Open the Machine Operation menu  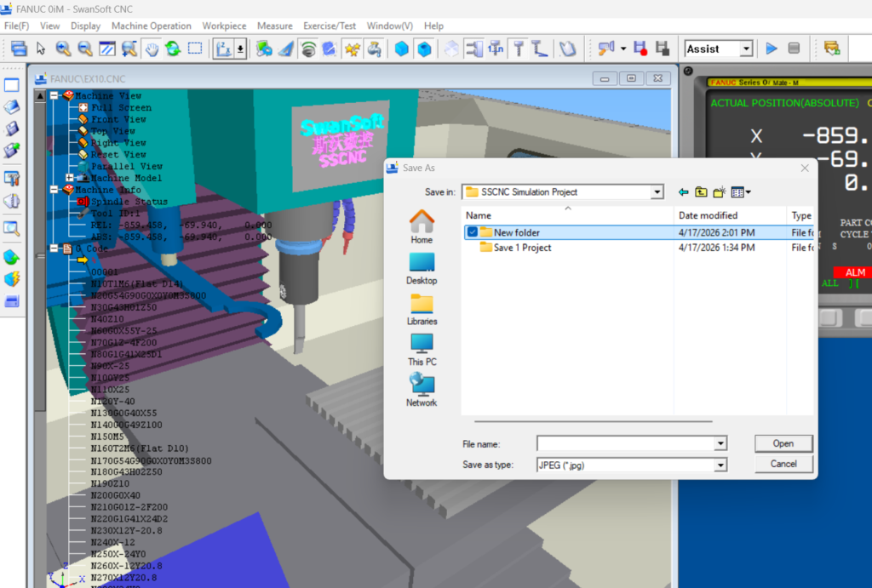[x=152, y=26]
